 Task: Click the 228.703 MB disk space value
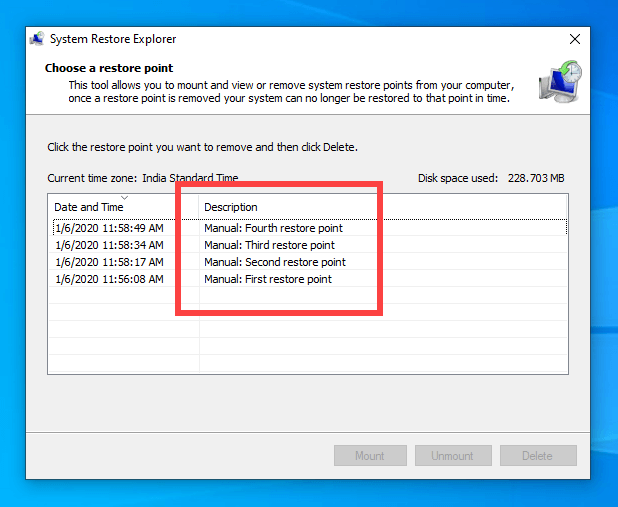(x=536, y=178)
